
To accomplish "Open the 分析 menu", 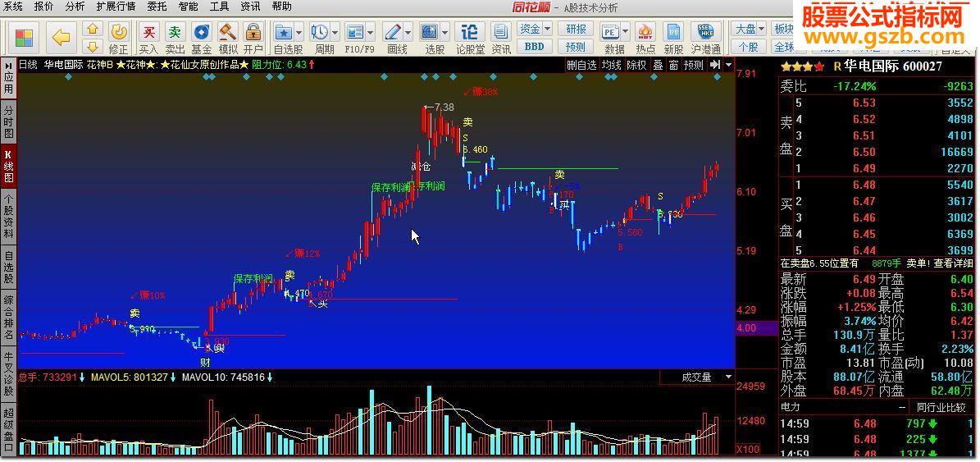I will click(75, 7).
